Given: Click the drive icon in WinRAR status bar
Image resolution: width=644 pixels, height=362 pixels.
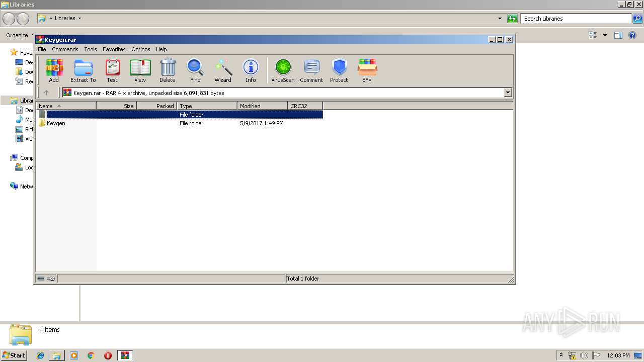Looking at the screenshot, I should point(41,279).
